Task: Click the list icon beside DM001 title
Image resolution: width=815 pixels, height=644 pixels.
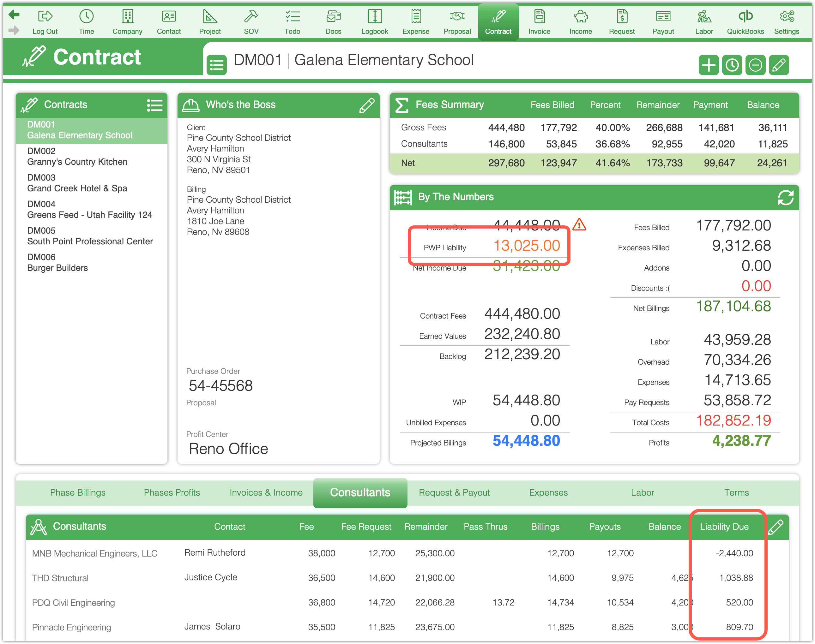Action: point(217,65)
